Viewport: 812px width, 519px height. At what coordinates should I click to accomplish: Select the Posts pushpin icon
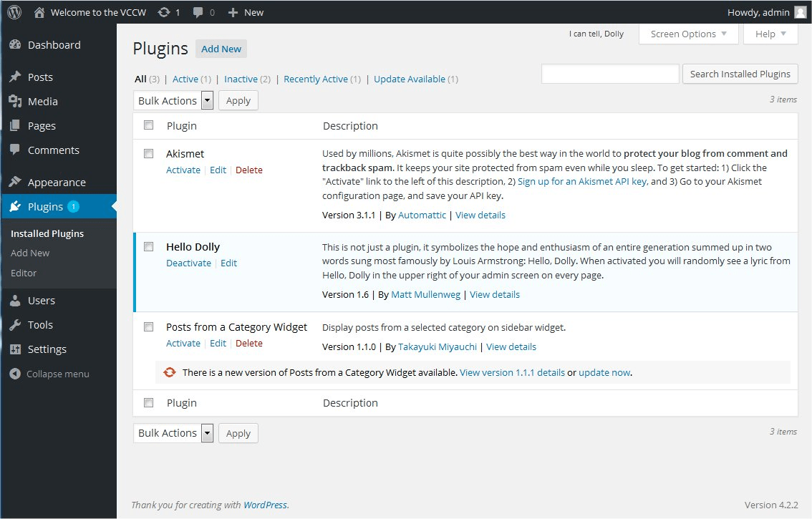coord(16,77)
